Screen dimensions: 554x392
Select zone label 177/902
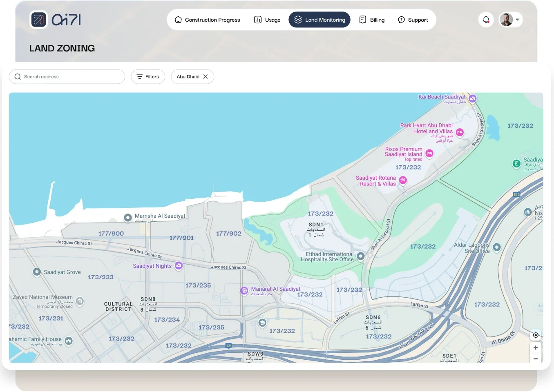click(x=229, y=234)
